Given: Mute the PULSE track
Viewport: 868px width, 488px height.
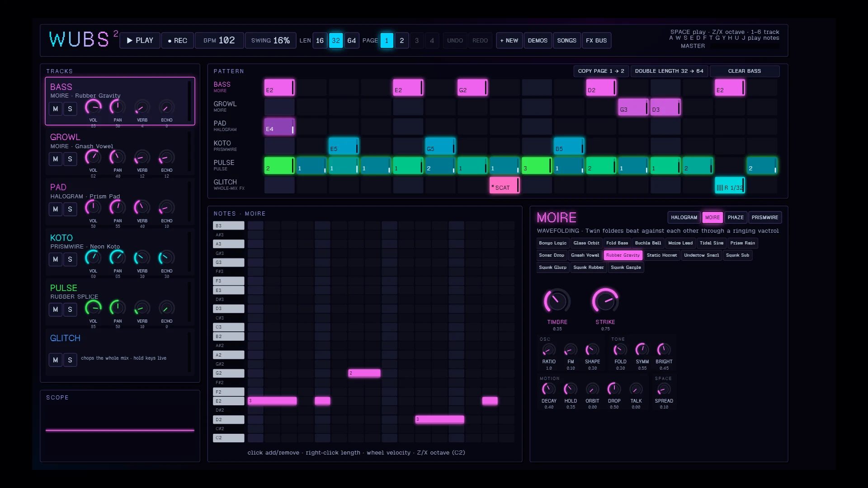Looking at the screenshot, I should (x=56, y=310).
